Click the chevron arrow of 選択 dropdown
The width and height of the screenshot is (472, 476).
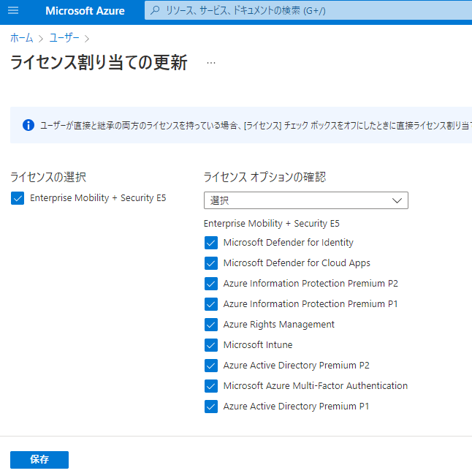[397, 200]
